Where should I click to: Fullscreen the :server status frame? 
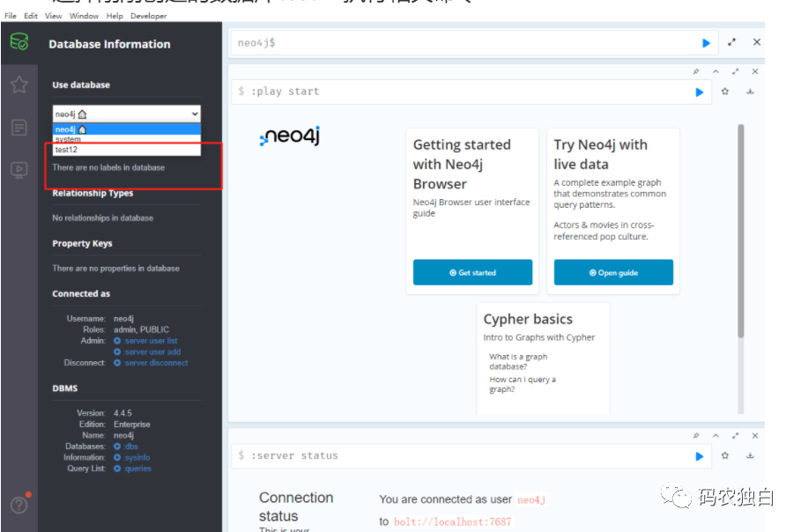pos(735,435)
